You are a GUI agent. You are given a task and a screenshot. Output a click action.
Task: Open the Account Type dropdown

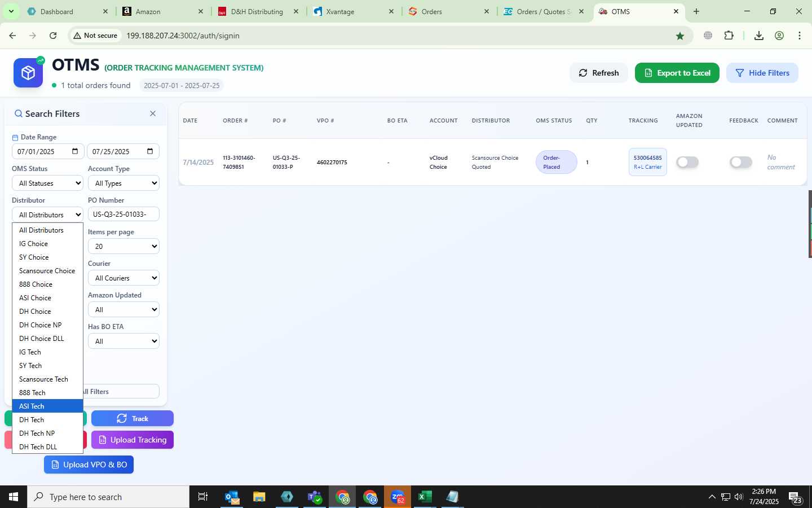(x=123, y=183)
